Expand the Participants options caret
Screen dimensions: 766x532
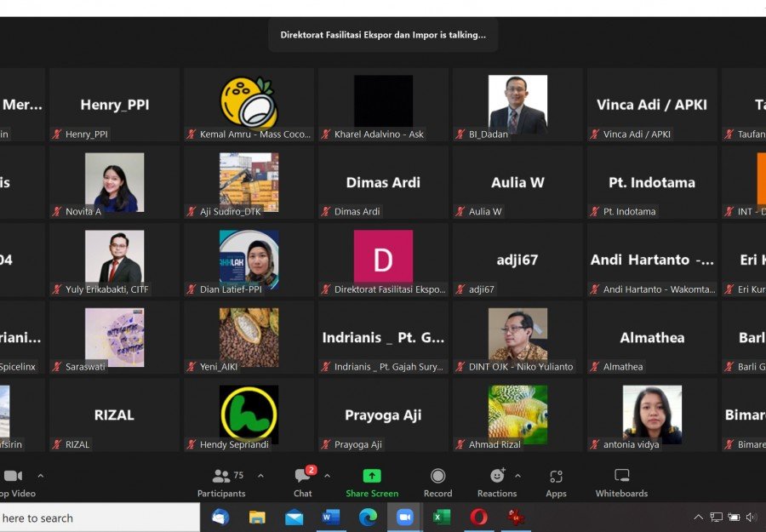click(260, 476)
